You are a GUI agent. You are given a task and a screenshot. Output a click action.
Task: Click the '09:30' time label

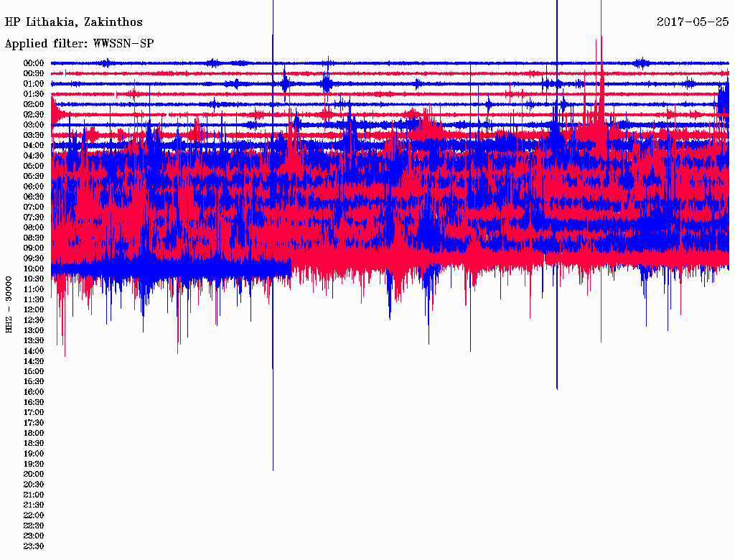[34, 258]
